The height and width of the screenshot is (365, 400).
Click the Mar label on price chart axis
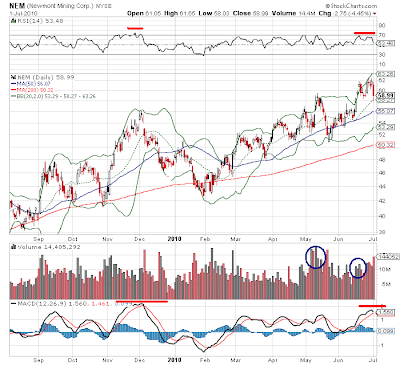[236, 239]
